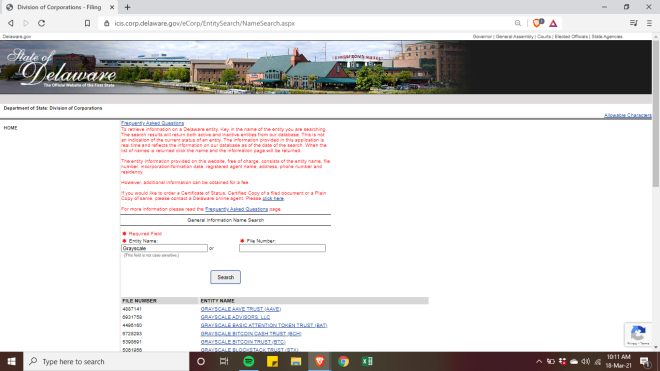Image resolution: width=660 pixels, height=371 pixels.
Task: Open GRAYSCALE AAVE TRUST (AAVE) entity
Action: tap(241, 309)
